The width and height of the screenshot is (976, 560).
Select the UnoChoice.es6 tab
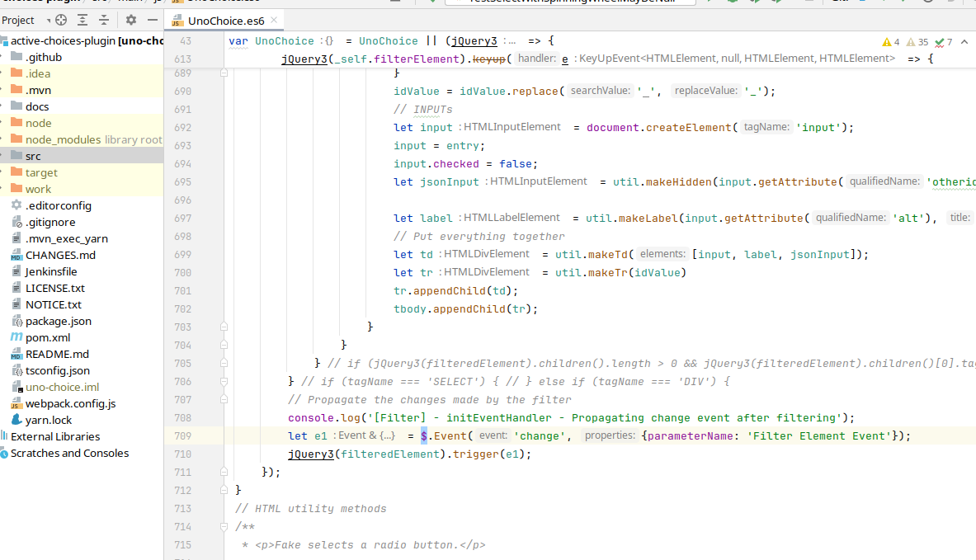point(224,20)
